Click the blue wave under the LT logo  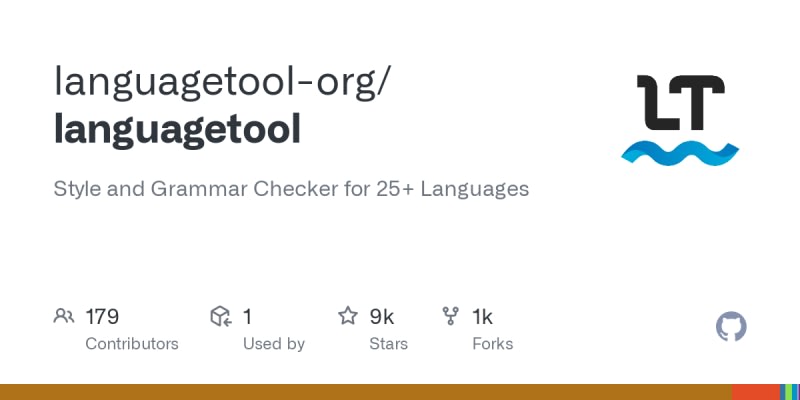(680, 153)
